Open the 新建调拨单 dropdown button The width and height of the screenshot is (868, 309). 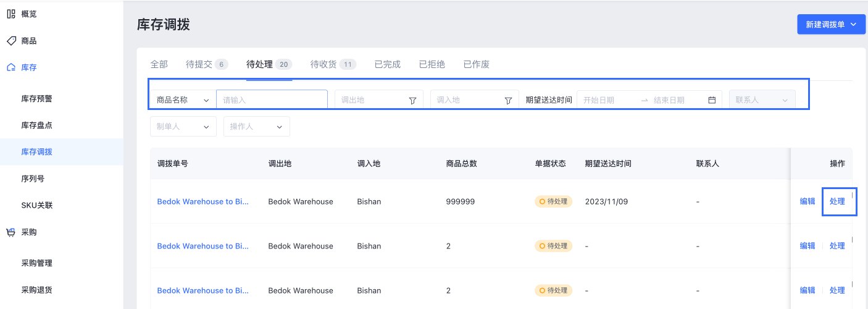831,25
